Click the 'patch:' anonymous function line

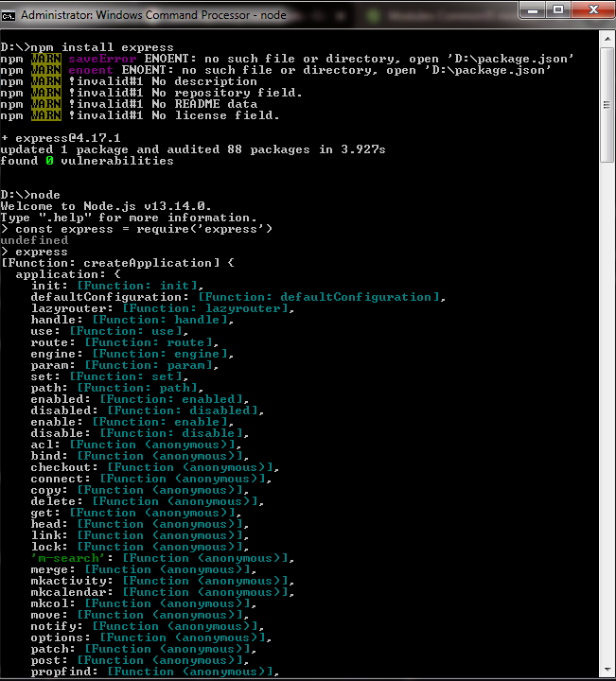pos(144,649)
